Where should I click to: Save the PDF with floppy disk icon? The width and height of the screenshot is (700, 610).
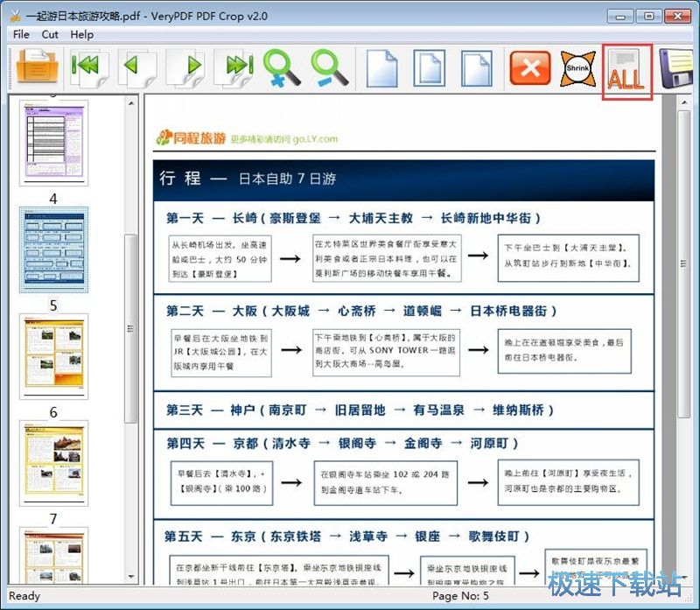point(675,68)
